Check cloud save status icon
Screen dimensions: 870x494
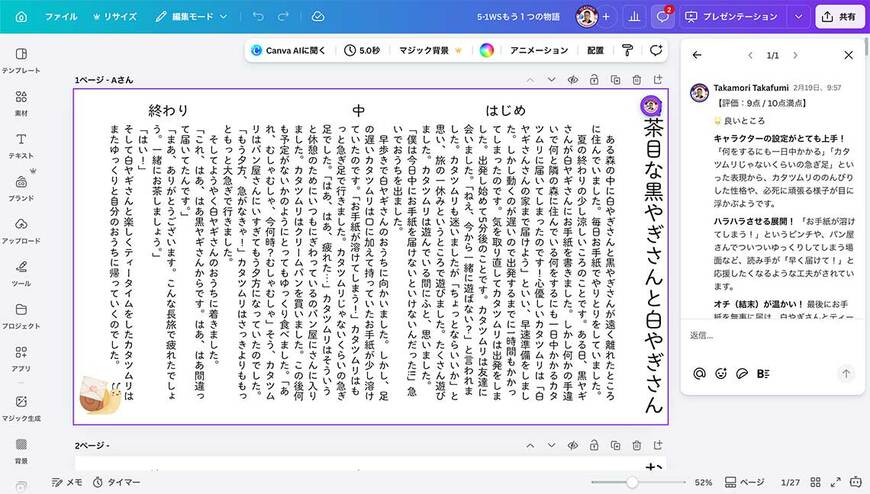point(318,17)
